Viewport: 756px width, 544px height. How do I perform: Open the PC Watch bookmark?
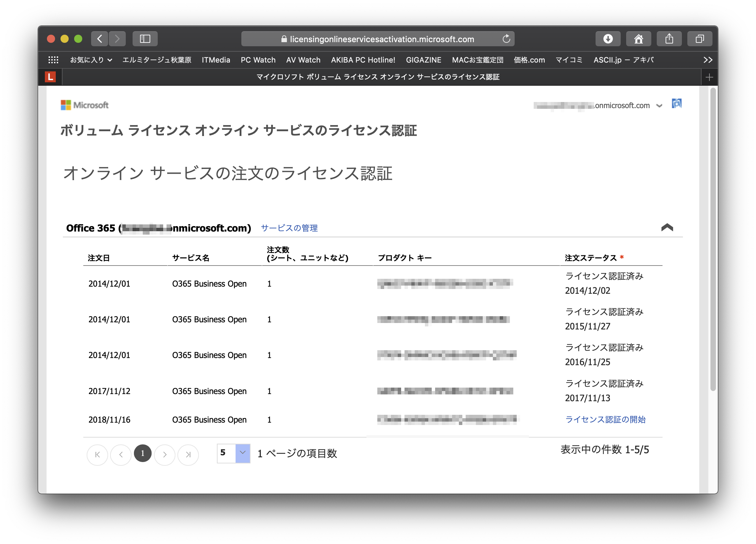tap(258, 60)
